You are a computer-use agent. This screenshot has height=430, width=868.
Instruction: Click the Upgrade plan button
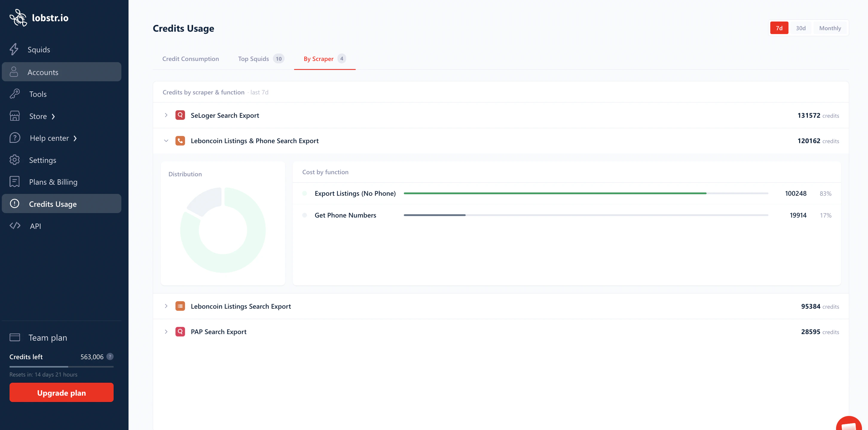click(x=61, y=392)
